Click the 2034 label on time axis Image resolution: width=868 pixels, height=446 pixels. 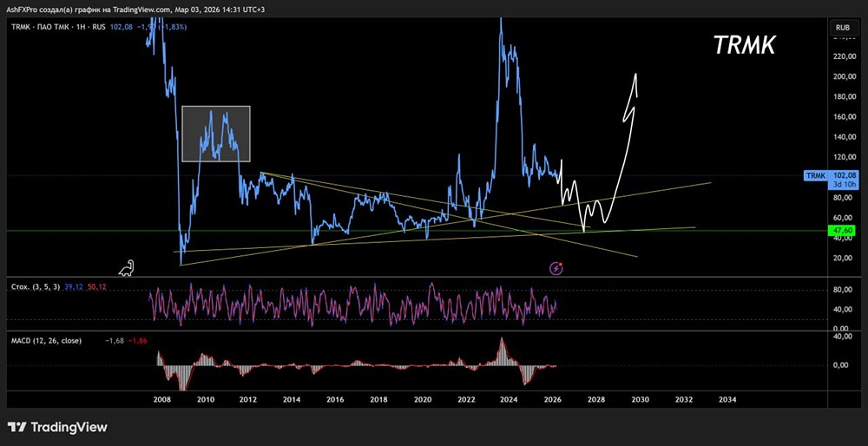(x=727, y=399)
